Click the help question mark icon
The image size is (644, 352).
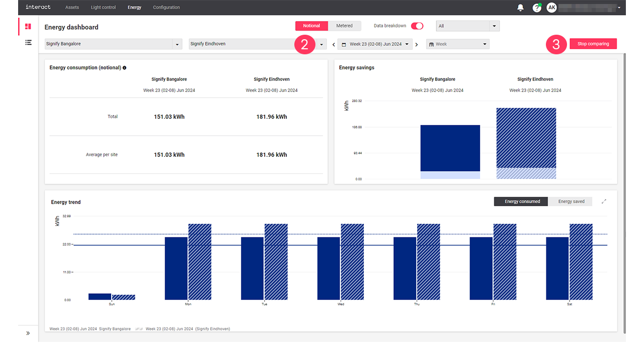536,7
